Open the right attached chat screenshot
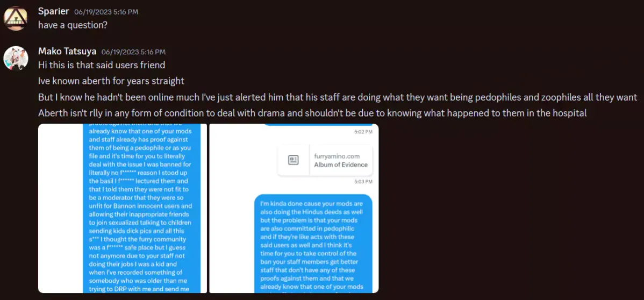Screen dimensions: 644x300 (x=294, y=209)
